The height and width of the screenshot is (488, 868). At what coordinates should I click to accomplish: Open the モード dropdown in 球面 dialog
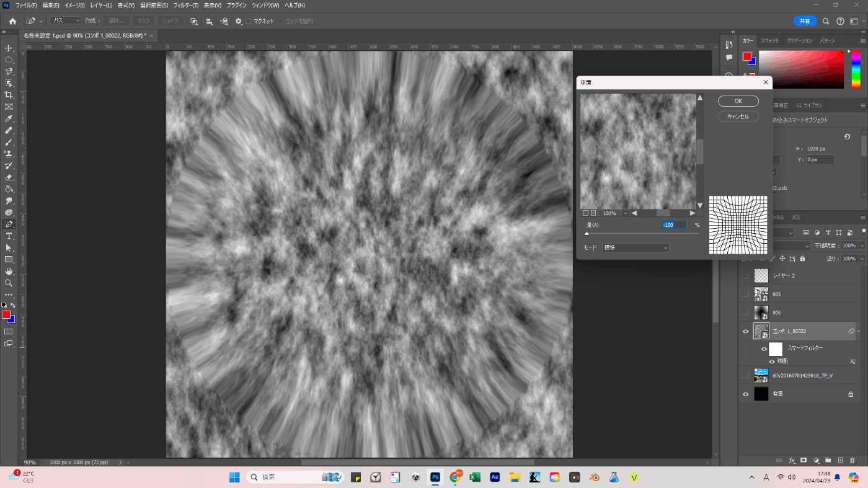[x=636, y=247]
